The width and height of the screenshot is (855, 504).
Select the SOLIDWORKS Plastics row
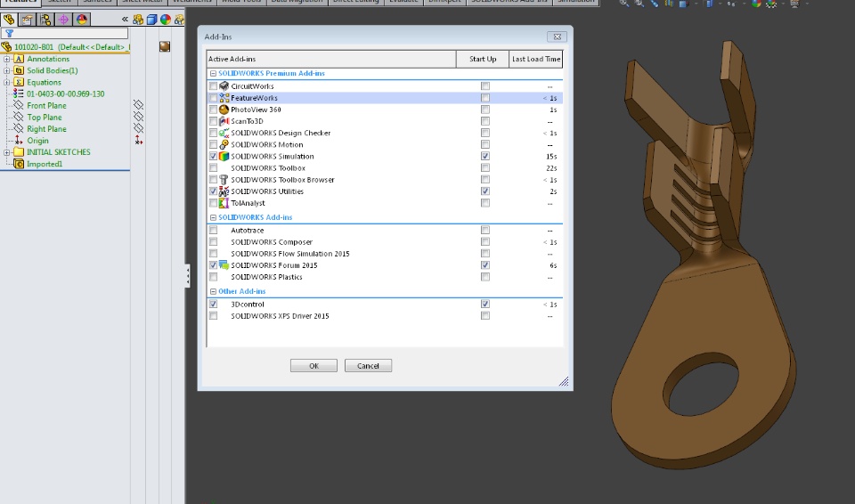point(385,277)
